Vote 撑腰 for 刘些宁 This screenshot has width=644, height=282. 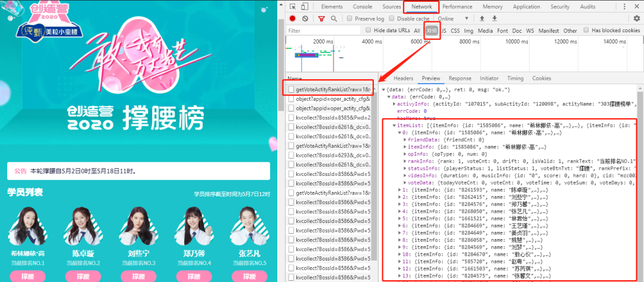pyautogui.click(x=138, y=276)
